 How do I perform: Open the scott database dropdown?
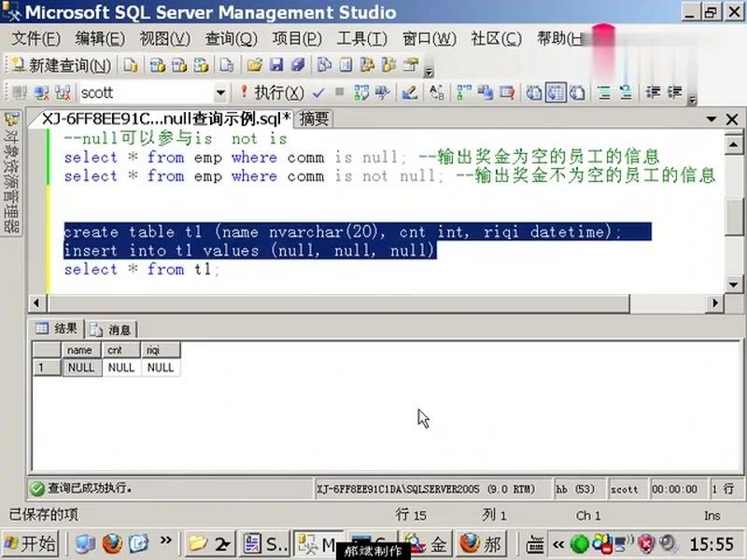(x=220, y=93)
